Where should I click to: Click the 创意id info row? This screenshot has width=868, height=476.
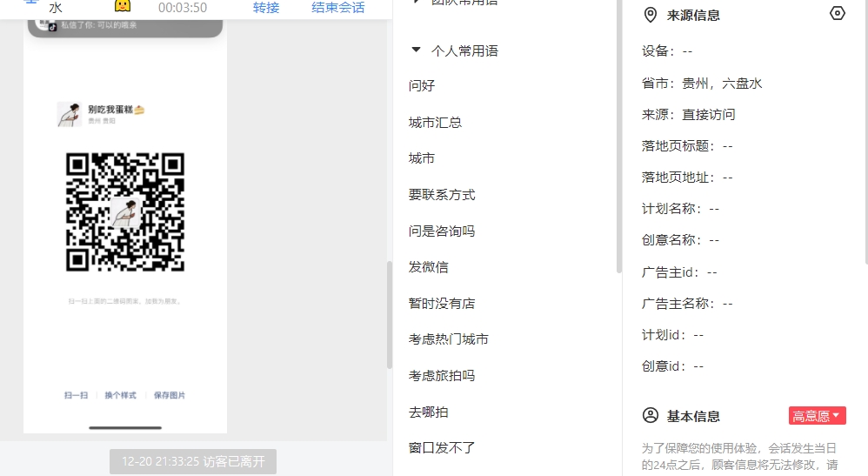click(x=672, y=367)
